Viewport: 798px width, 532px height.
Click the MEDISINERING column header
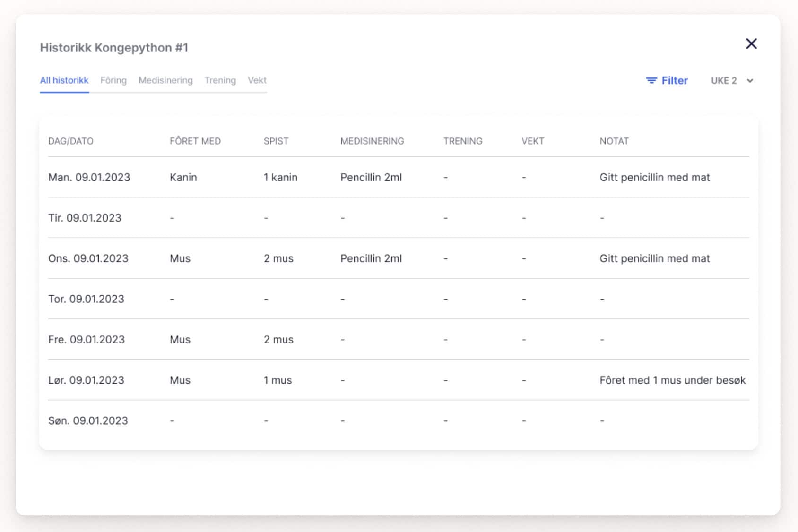(x=372, y=141)
